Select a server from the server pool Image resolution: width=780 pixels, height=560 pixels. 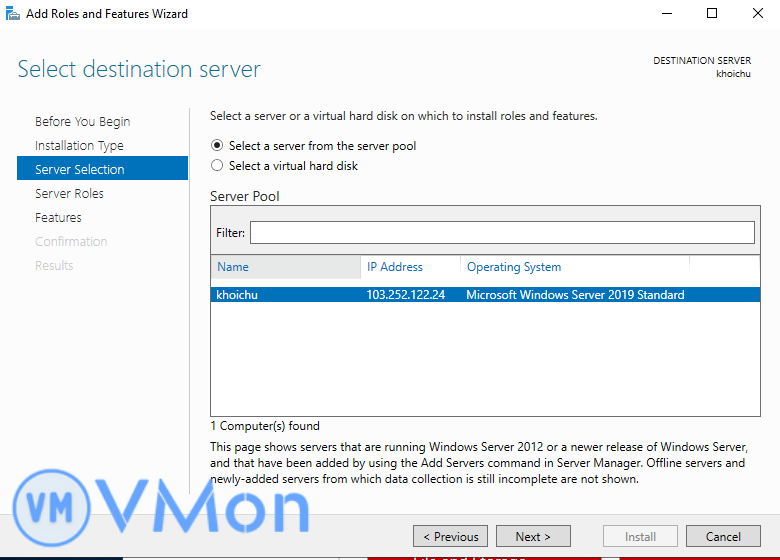pos(217,146)
